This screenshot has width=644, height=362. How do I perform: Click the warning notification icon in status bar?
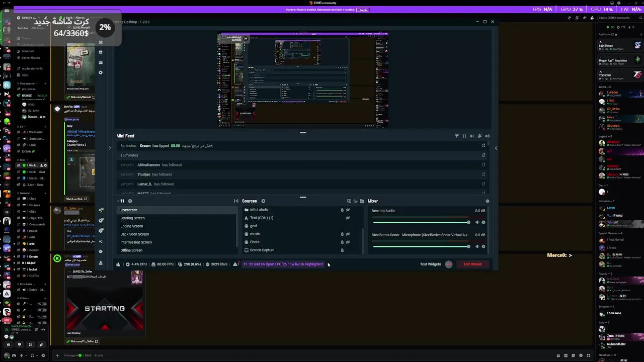tap(235, 264)
